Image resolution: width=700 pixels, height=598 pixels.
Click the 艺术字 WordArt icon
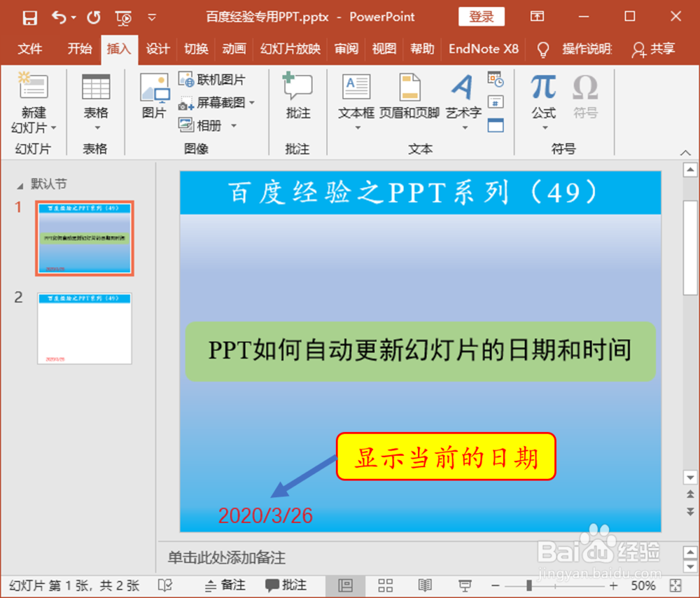463,87
